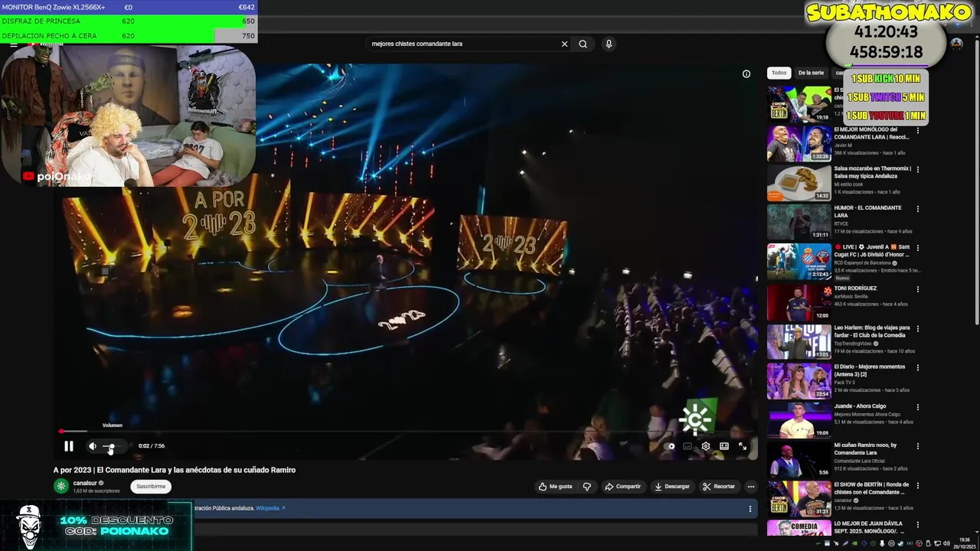
Task: Open options for 'Salsa mozarabe en Thermomix'
Action: pyautogui.click(x=918, y=169)
